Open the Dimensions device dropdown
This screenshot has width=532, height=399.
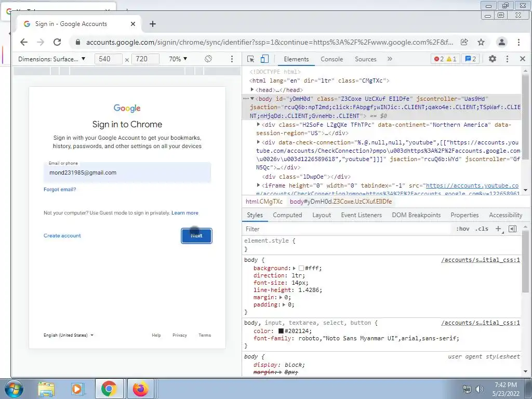(x=51, y=59)
